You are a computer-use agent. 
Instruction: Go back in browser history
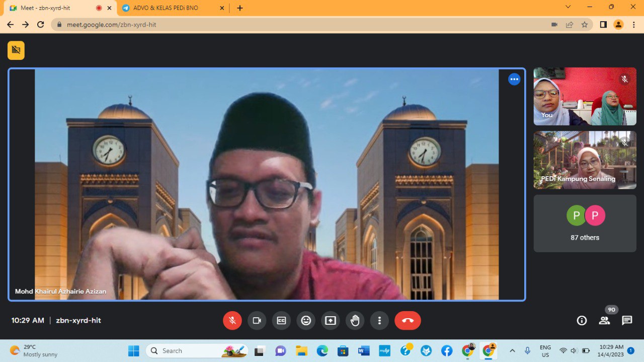(10, 24)
